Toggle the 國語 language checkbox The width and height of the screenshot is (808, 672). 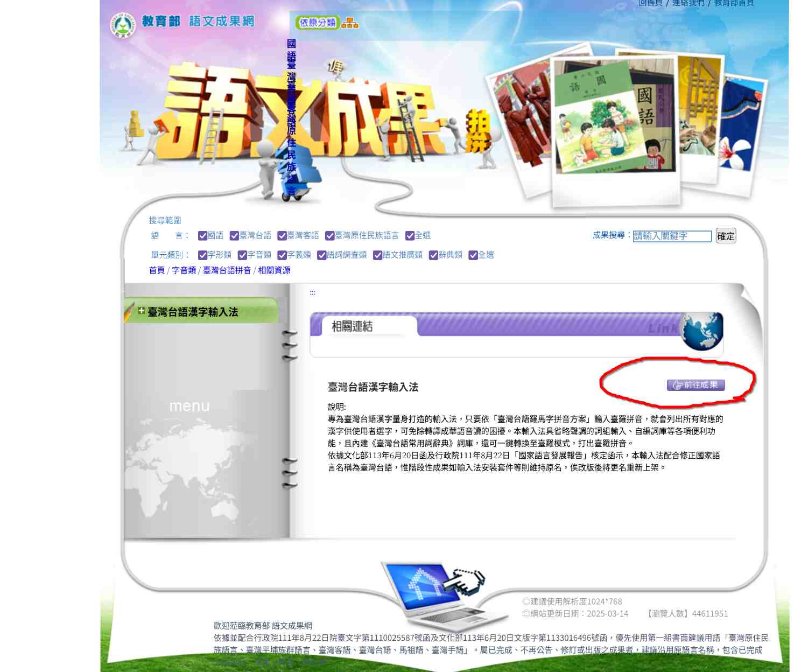[203, 236]
